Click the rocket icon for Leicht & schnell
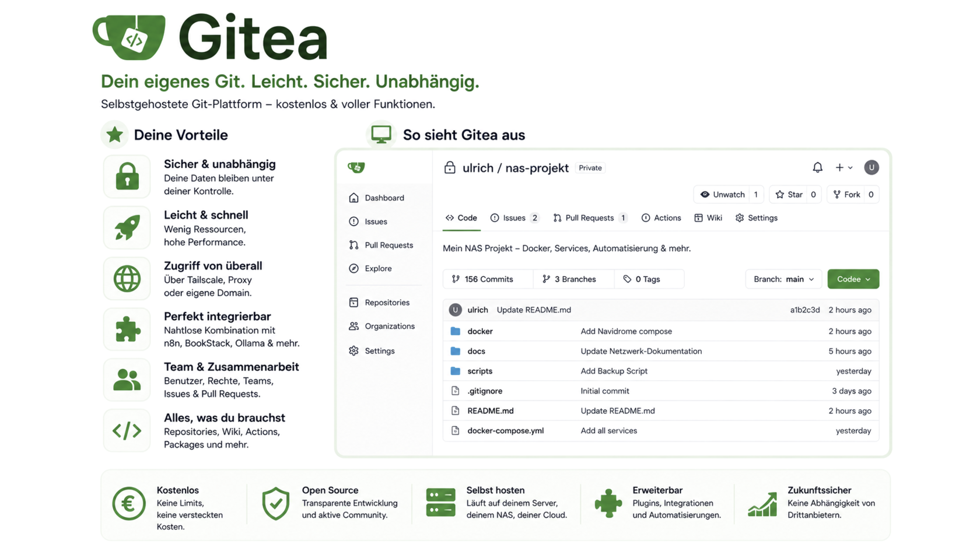Screen dimensions: 980x551 127,227
